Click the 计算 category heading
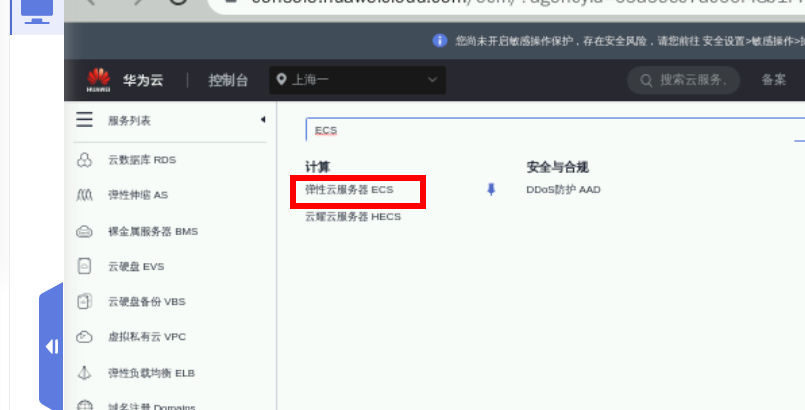 (317, 167)
